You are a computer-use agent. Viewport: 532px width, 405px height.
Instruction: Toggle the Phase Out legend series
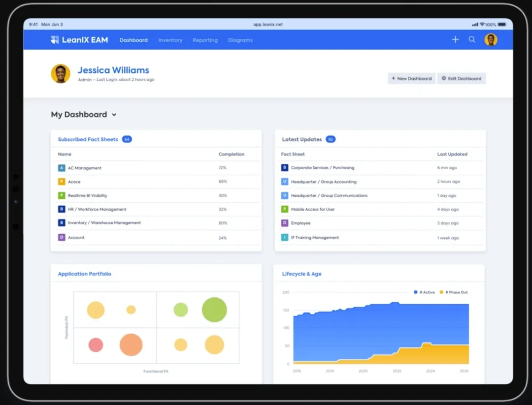click(x=454, y=292)
